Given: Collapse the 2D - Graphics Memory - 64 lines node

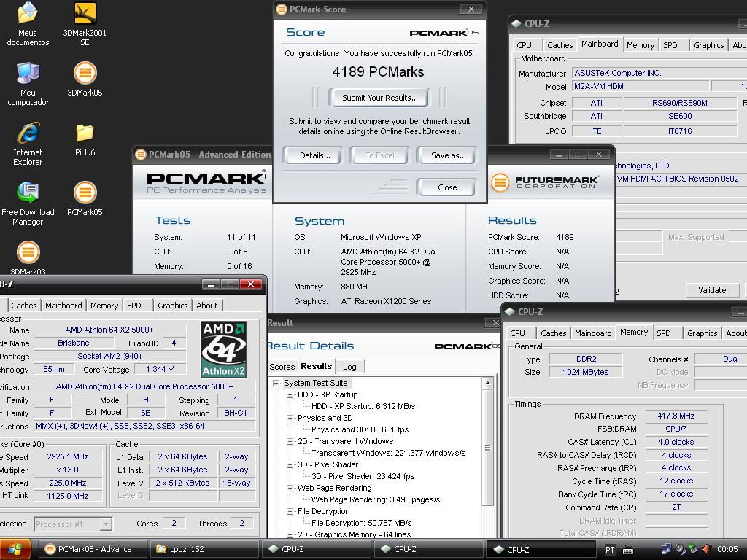Looking at the screenshot, I should (x=290, y=534).
